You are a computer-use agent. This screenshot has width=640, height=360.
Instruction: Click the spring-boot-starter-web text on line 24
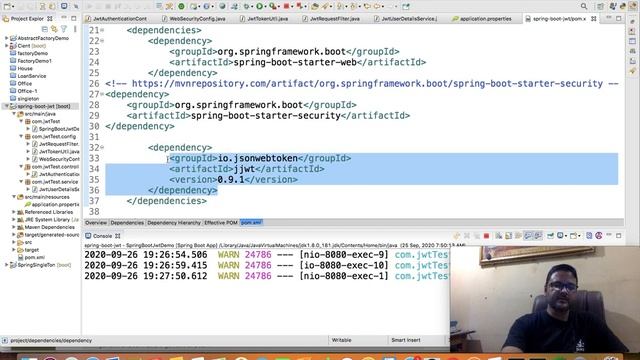tap(295, 62)
